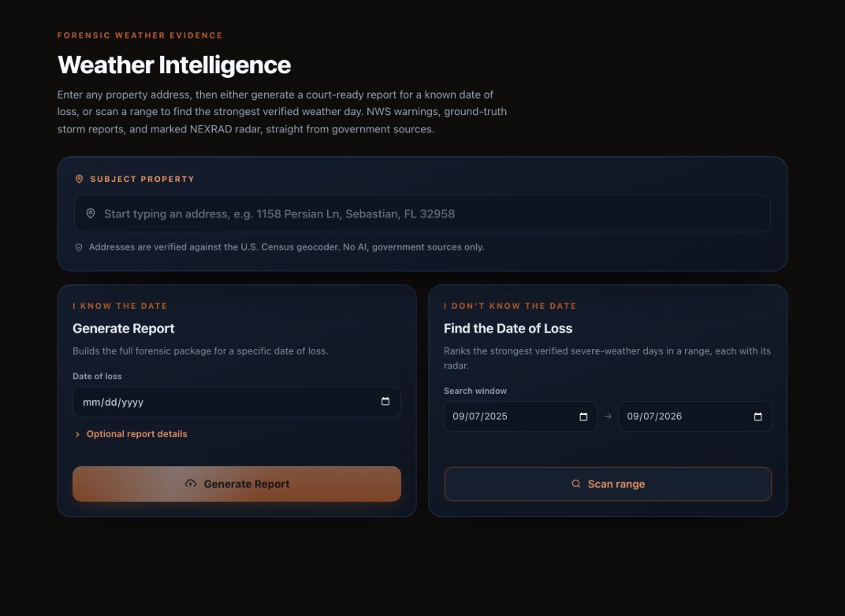Click the 'Builds the full forensic package' description
The image size is (845, 616).
[x=200, y=351]
